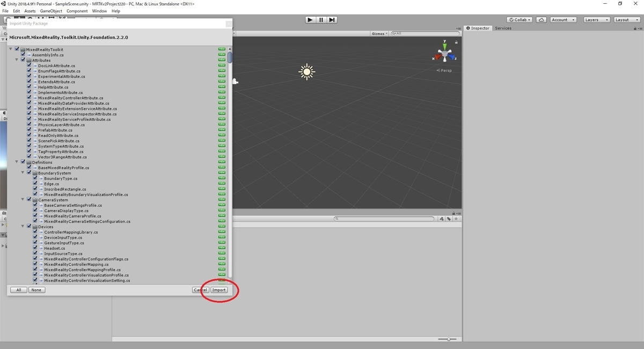Toggle the CameraSystem folder checkbox
This screenshot has height=349, width=644.
(29, 200)
